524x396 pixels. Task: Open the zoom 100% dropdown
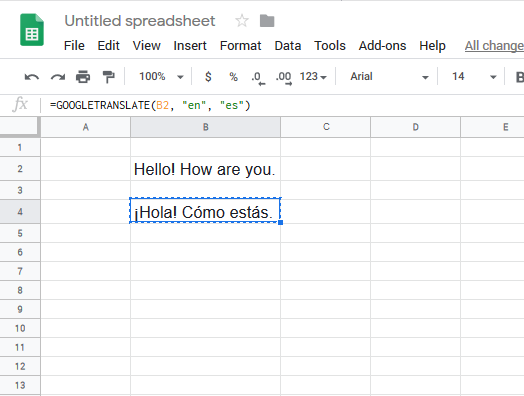(161, 77)
